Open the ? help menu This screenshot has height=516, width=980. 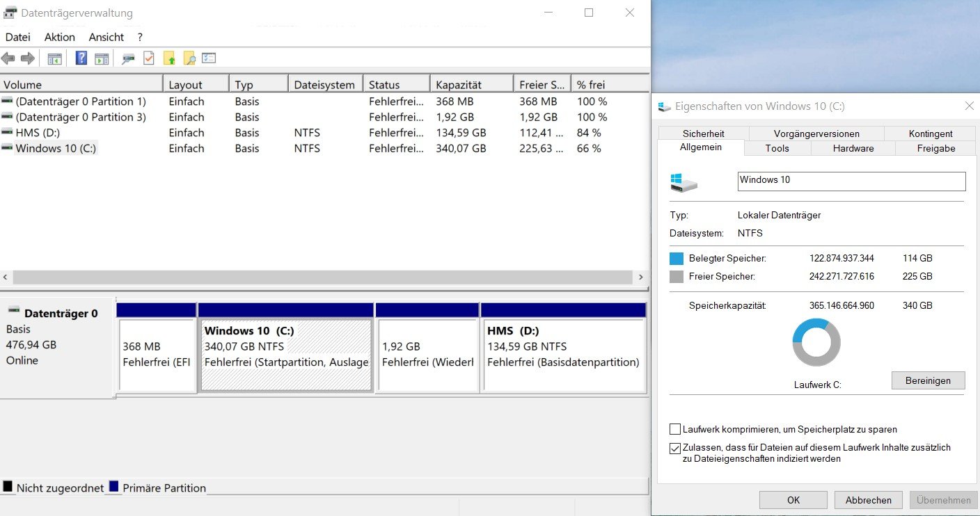tap(140, 37)
